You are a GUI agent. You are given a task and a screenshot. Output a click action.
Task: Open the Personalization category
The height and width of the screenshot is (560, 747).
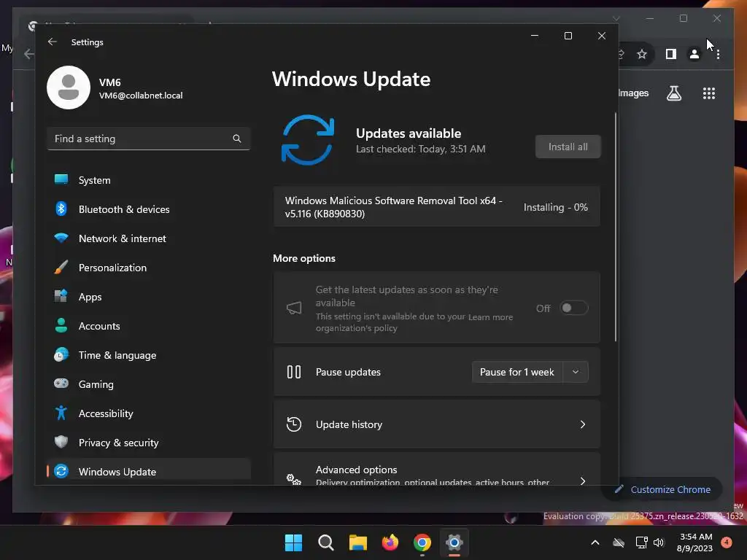pos(149,268)
